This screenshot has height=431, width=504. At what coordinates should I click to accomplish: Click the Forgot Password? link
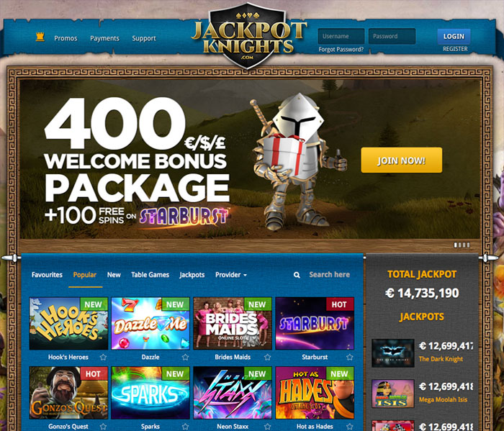click(341, 50)
